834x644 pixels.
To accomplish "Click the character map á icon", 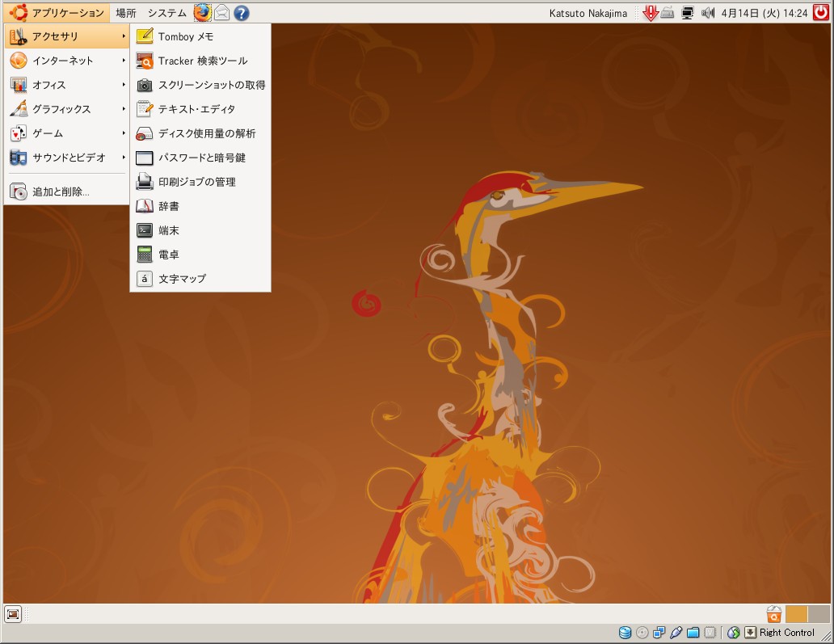I will tap(144, 279).
